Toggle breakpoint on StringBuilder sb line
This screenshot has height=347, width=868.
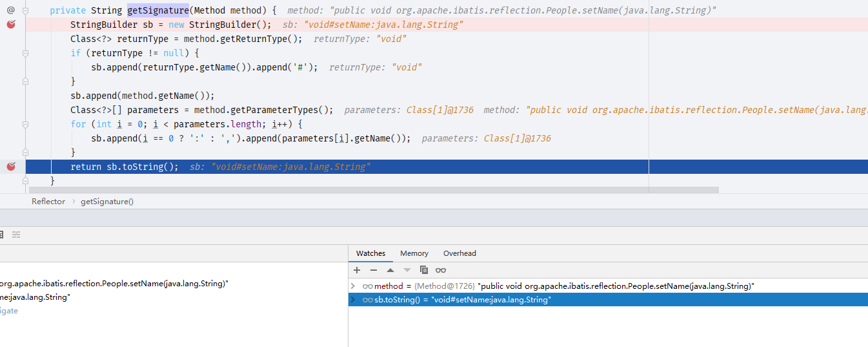(11, 25)
